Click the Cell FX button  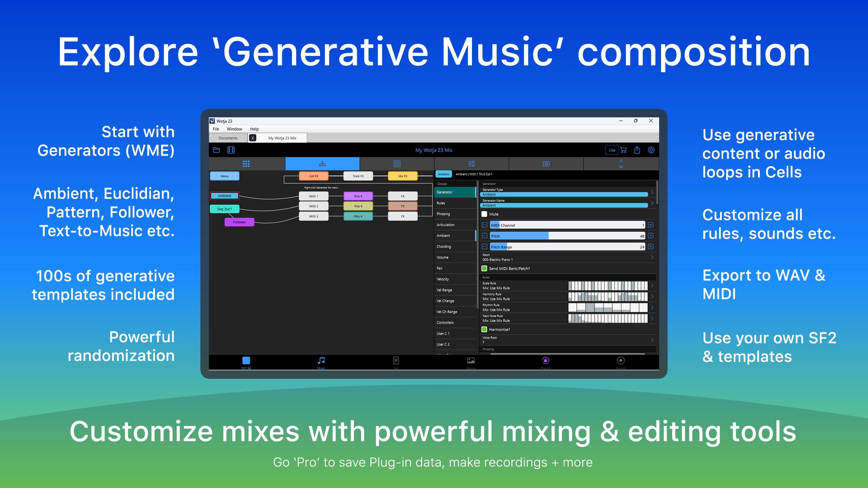(314, 176)
